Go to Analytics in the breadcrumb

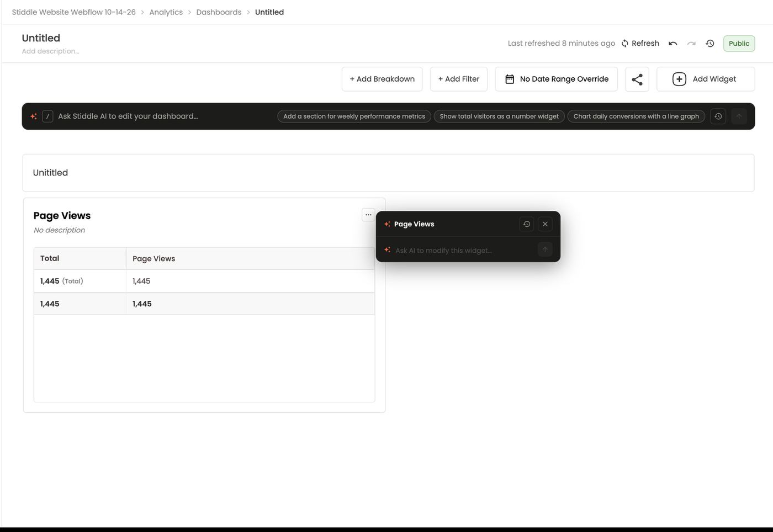[x=166, y=12]
